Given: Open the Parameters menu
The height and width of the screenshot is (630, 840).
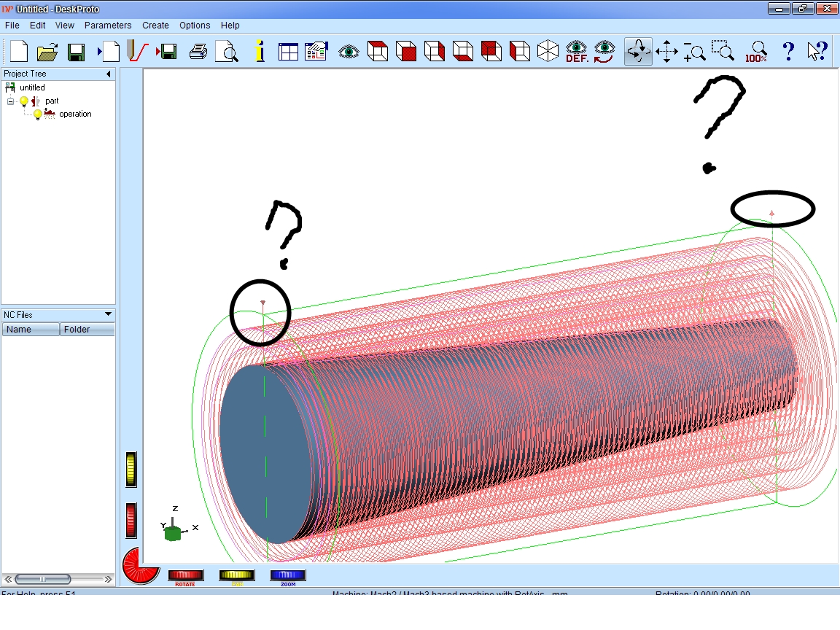Looking at the screenshot, I should [x=107, y=25].
